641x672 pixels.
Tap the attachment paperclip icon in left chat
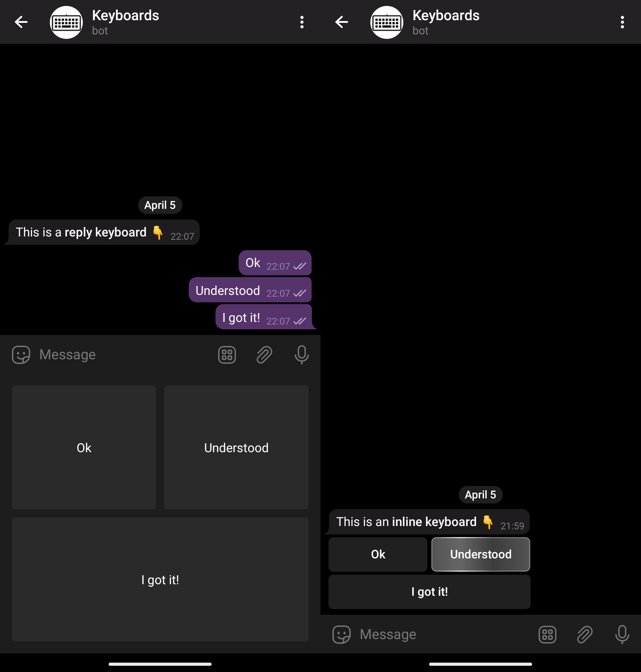pos(264,354)
